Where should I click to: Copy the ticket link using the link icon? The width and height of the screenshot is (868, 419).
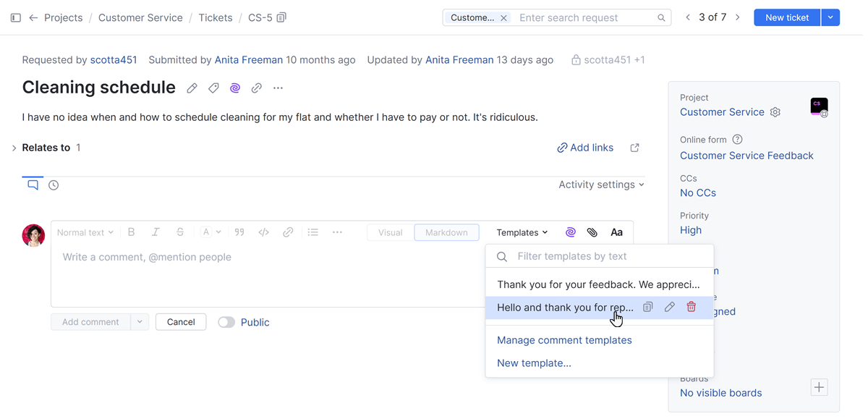click(x=255, y=88)
